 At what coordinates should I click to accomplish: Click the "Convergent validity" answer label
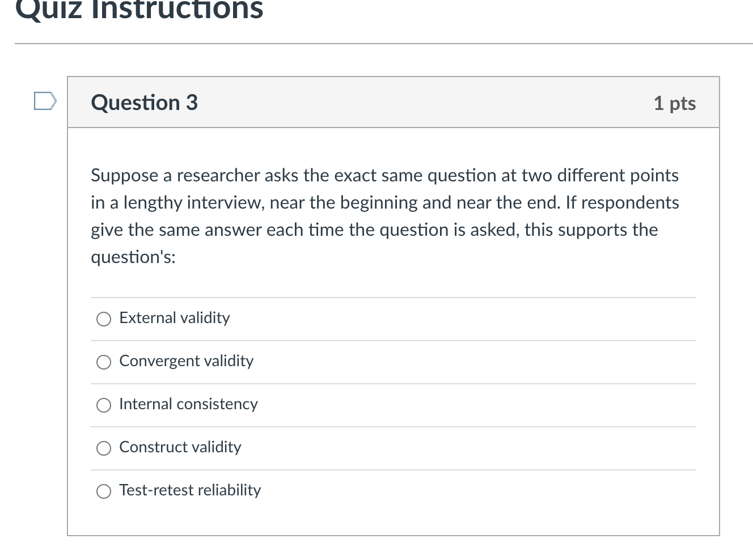click(187, 361)
